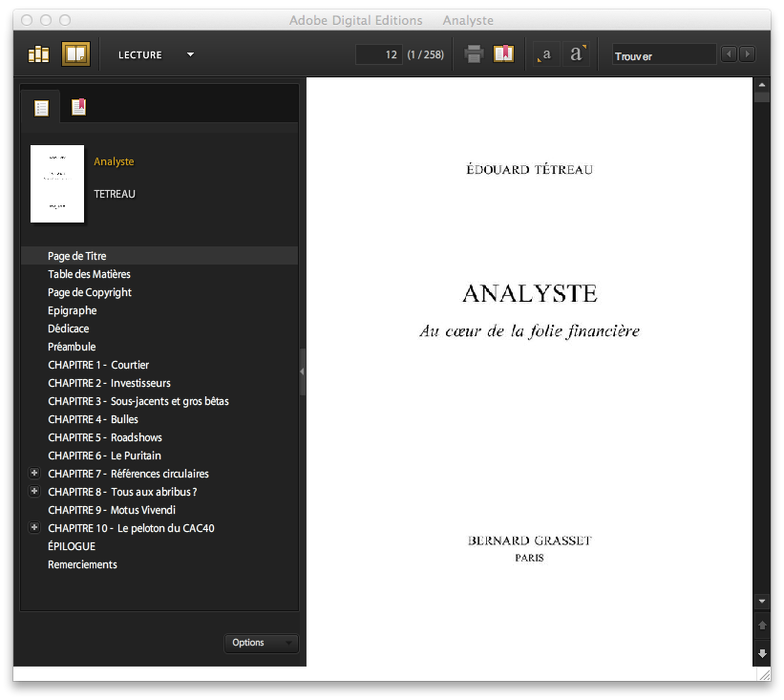The image size is (784, 700).
Task: Select the 'Page de Titre' entry
Action: tap(159, 256)
